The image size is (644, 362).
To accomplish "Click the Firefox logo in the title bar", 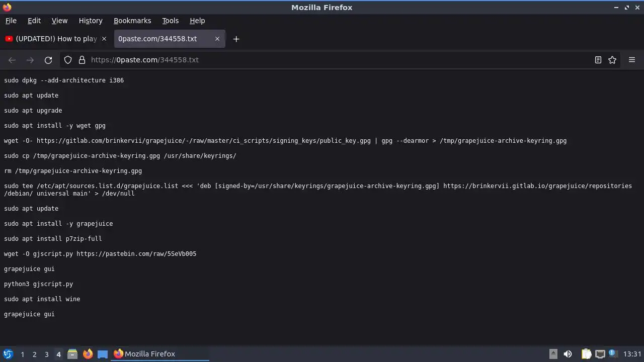I will coord(7,7).
